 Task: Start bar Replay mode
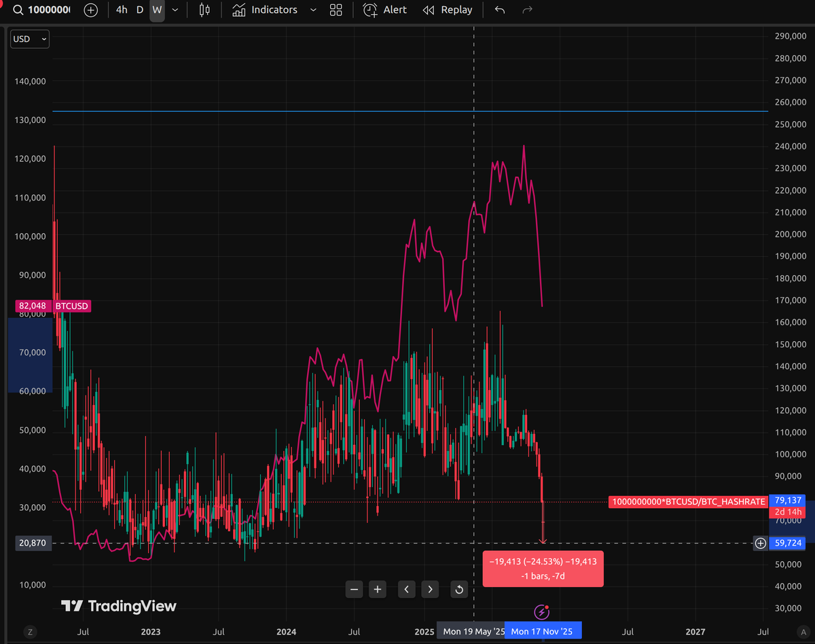pos(448,10)
